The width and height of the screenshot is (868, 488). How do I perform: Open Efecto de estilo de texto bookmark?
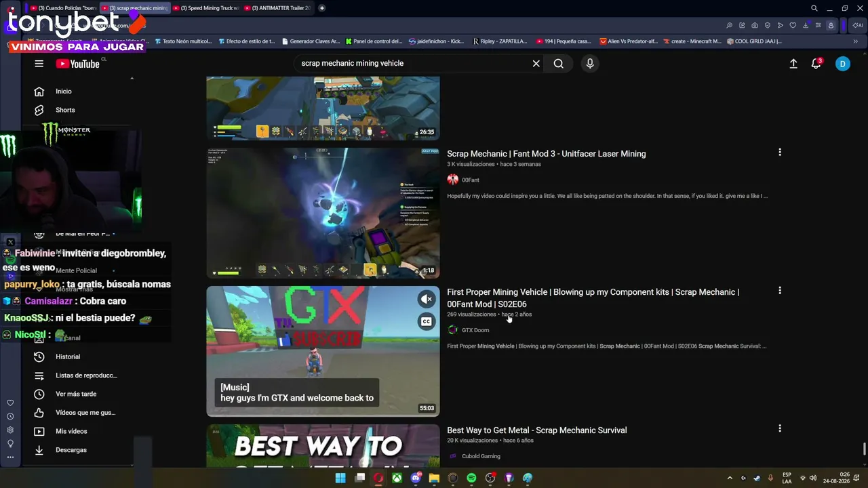pyautogui.click(x=246, y=41)
